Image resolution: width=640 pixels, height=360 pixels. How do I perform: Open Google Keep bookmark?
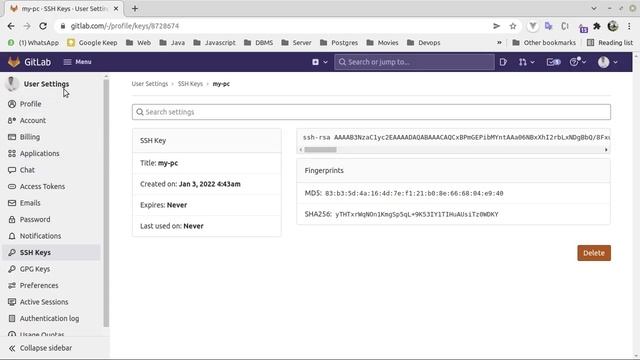click(92, 42)
